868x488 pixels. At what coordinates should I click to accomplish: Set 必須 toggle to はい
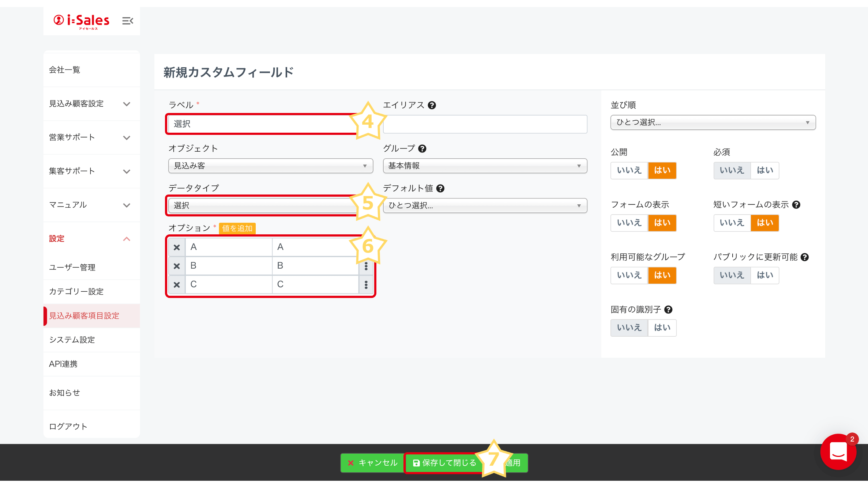[x=764, y=170]
